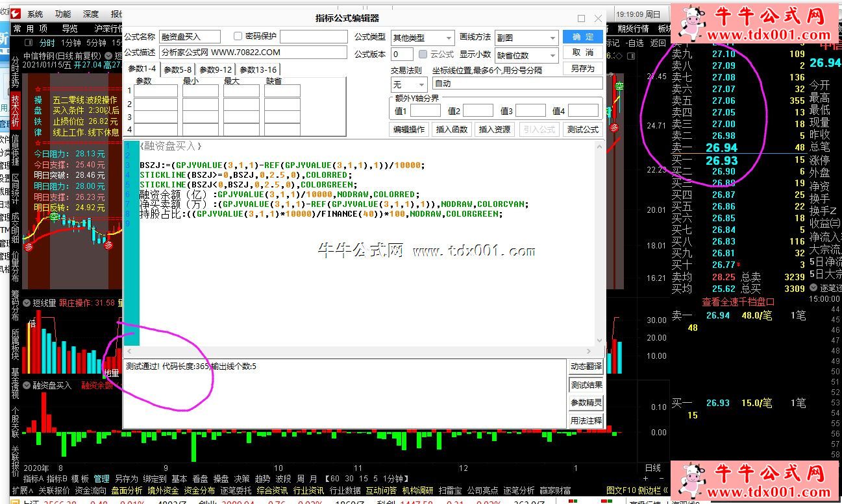Click 扩展 expander at bottom left

(x=22, y=490)
